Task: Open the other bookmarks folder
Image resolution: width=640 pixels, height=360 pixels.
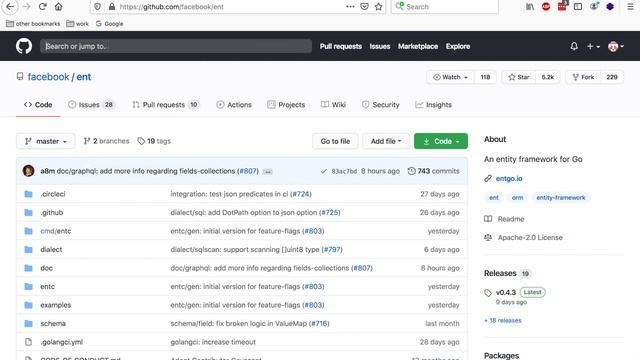Action: pos(33,24)
